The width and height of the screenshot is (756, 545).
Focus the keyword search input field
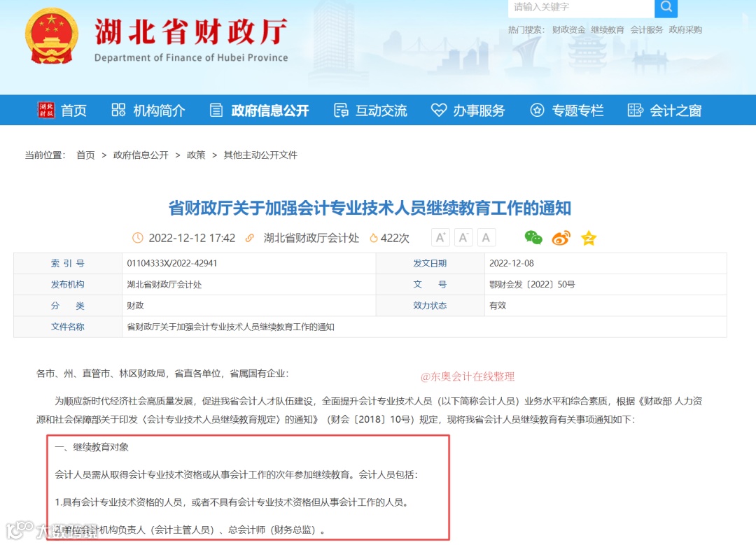(x=581, y=7)
